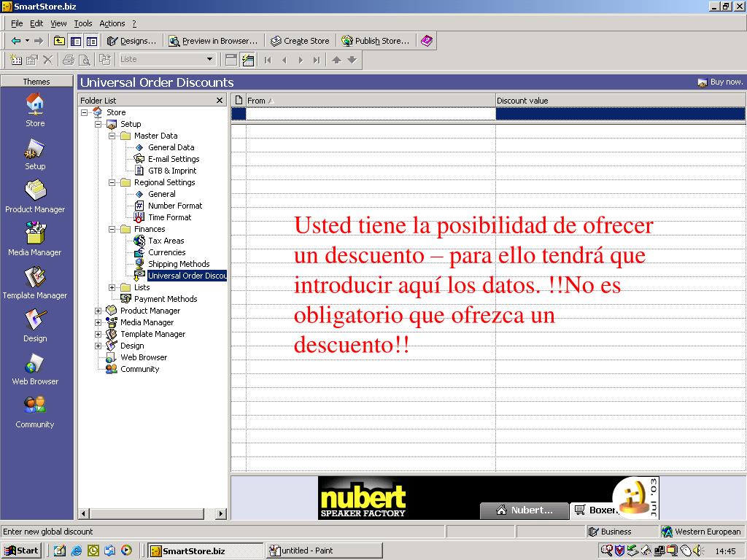This screenshot has width=747, height=560.
Task: Launch the Web Browser sidebar icon
Action: coord(35,363)
